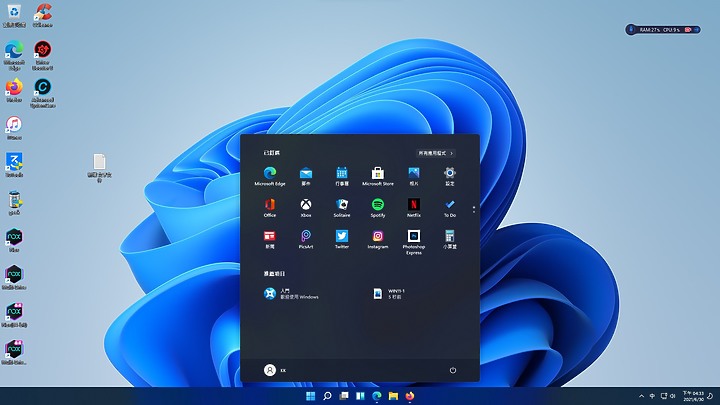
Task: Click the Windows Start button on taskbar
Action: tap(310, 396)
